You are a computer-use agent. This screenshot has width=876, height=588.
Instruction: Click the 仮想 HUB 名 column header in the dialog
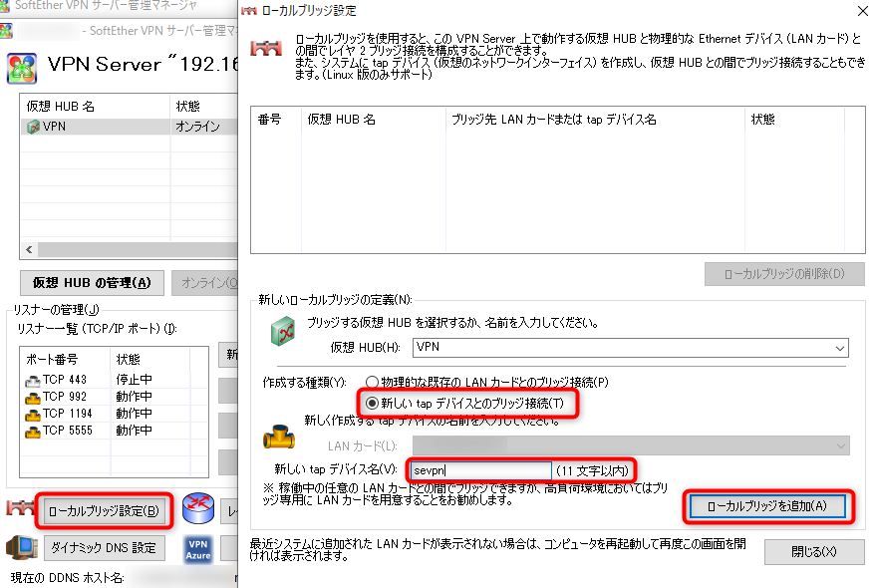click(373, 119)
